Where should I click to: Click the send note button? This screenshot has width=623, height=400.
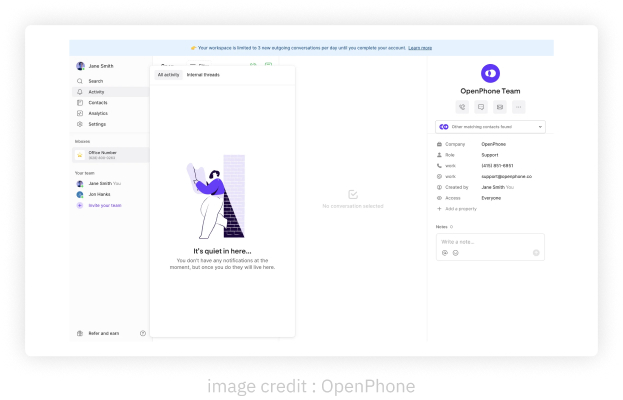[536, 253]
